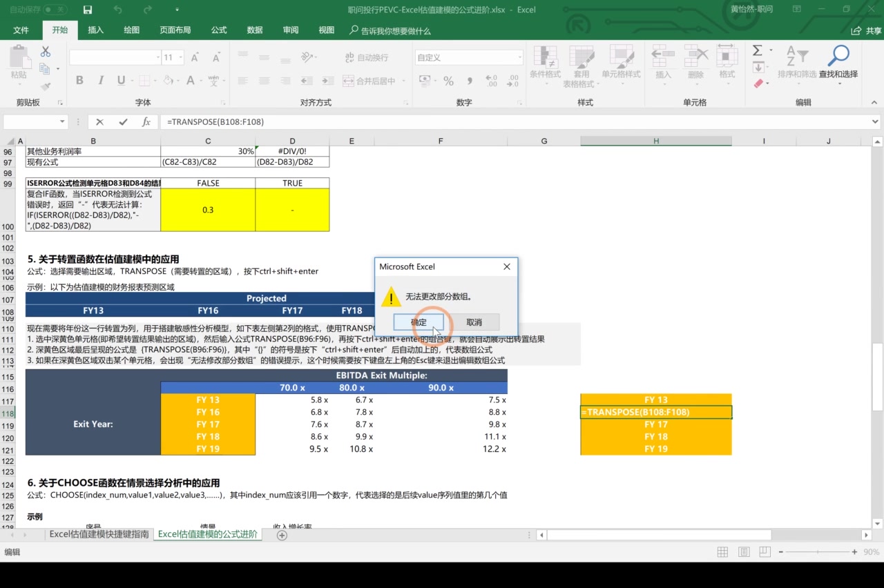Collapse the ribbon with chevron
The image size is (884, 588).
875,102
